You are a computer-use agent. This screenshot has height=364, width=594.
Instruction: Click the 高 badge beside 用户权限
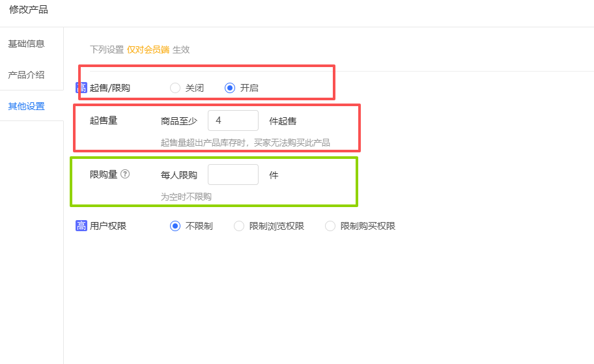click(81, 226)
